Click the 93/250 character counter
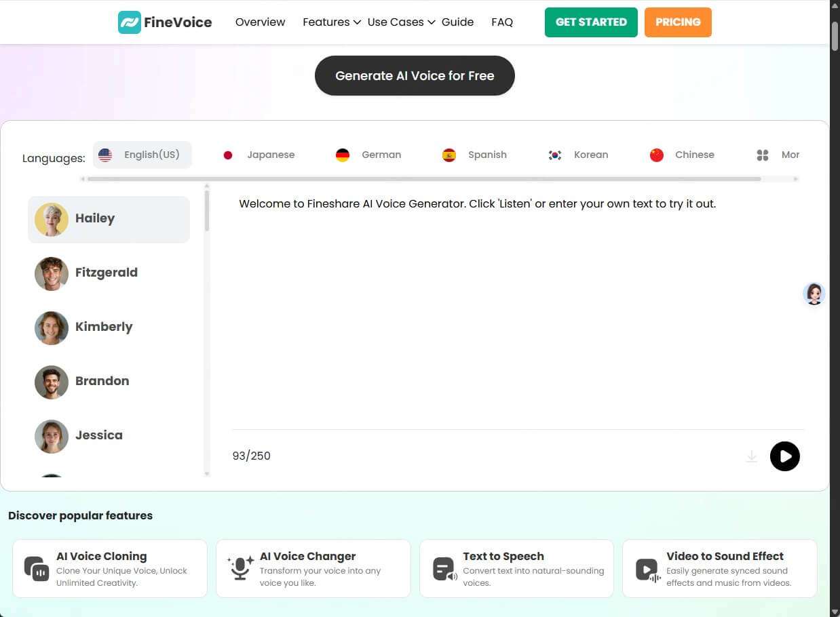Image resolution: width=840 pixels, height=617 pixels. (x=251, y=456)
